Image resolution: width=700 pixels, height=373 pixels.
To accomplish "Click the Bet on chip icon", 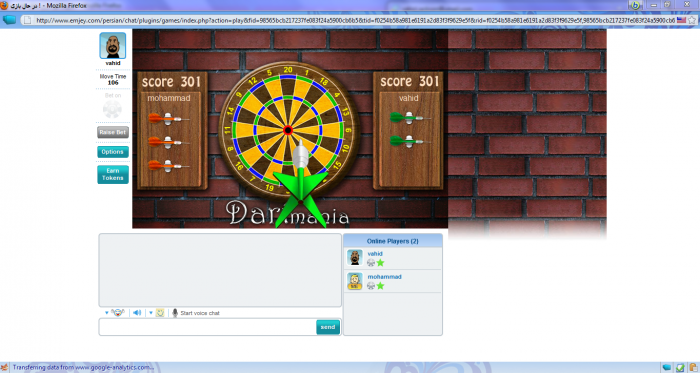I will click(112, 109).
